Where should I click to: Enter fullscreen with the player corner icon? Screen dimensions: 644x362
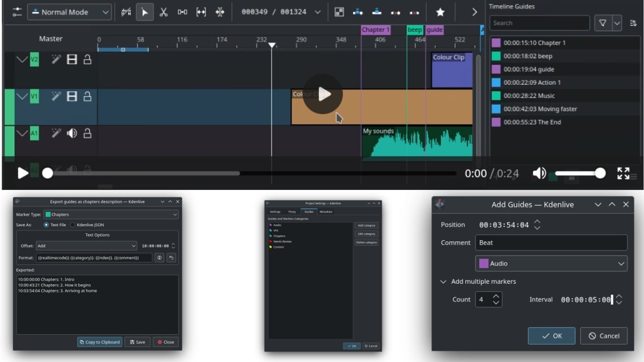pos(623,173)
